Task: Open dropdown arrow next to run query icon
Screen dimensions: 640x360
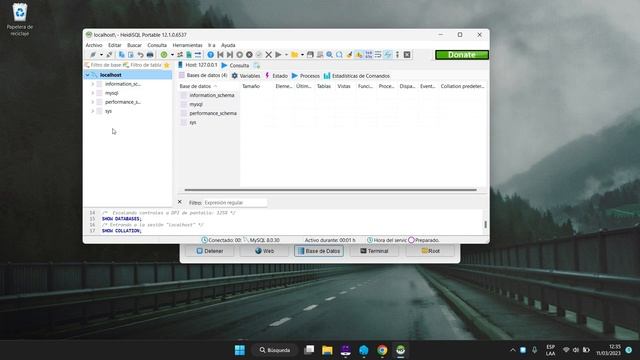Action: point(286,55)
